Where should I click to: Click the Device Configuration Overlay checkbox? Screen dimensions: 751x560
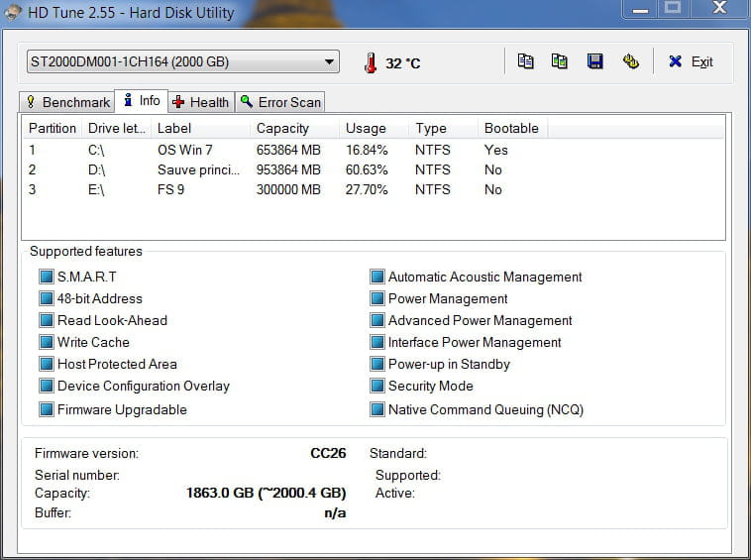(47, 386)
